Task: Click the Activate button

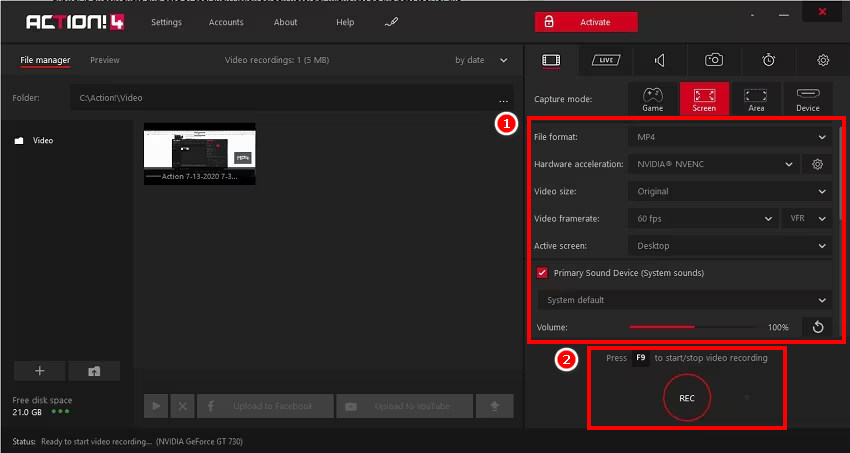Action: point(586,22)
